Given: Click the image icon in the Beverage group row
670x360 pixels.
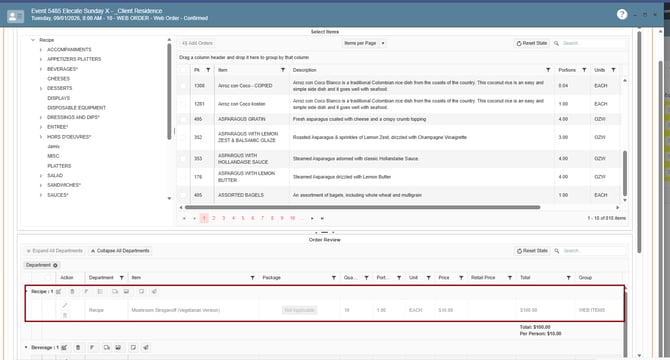Looking at the screenshot, I should (118, 348).
